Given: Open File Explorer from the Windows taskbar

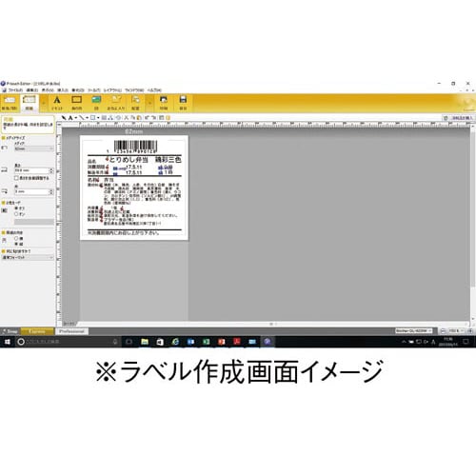Looking at the screenshot, I should click(x=145, y=342).
